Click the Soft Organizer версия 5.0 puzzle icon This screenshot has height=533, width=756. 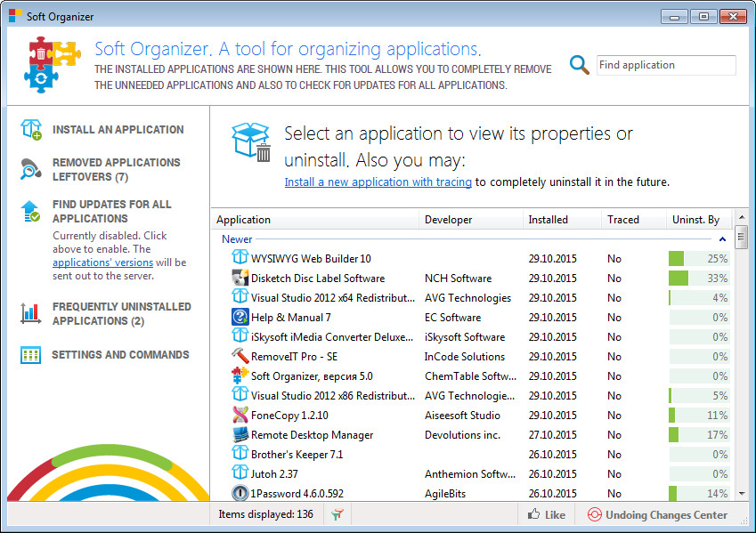click(240, 375)
